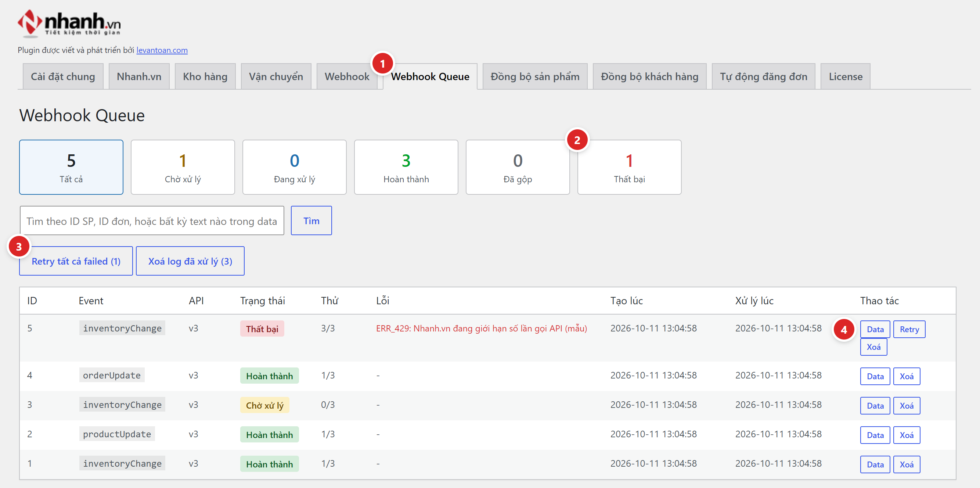This screenshot has height=488, width=980.
Task: Switch to Cài đặt chung tab
Action: tap(63, 76)
